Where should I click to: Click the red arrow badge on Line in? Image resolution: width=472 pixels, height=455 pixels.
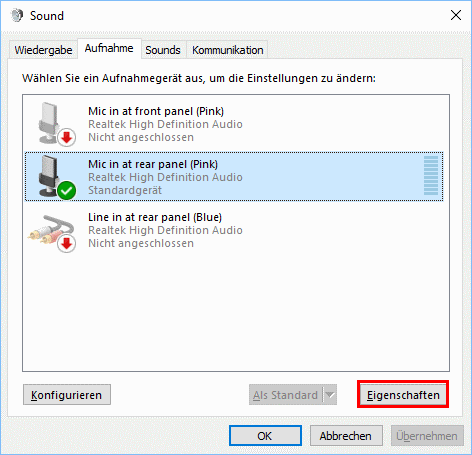point(67,244)
